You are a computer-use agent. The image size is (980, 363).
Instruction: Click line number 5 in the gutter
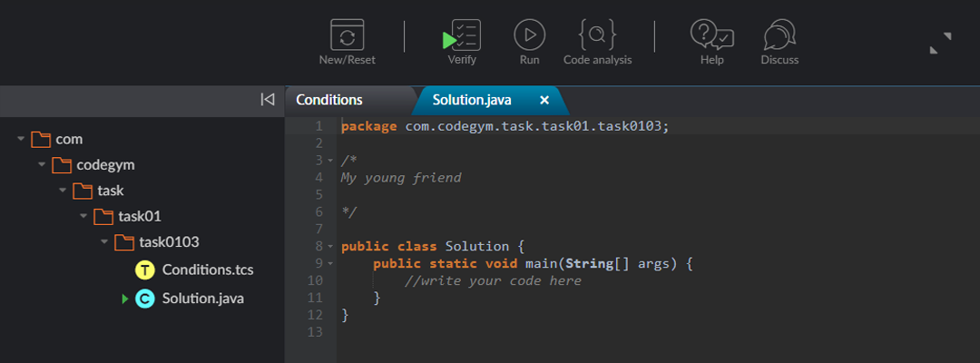pyautogui.click(x=319, y=195)
